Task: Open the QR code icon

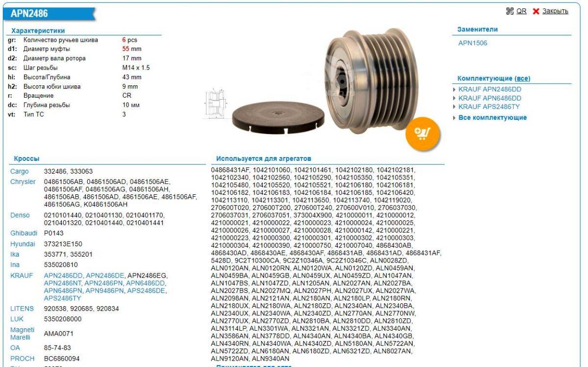Action: pos(509,11)
